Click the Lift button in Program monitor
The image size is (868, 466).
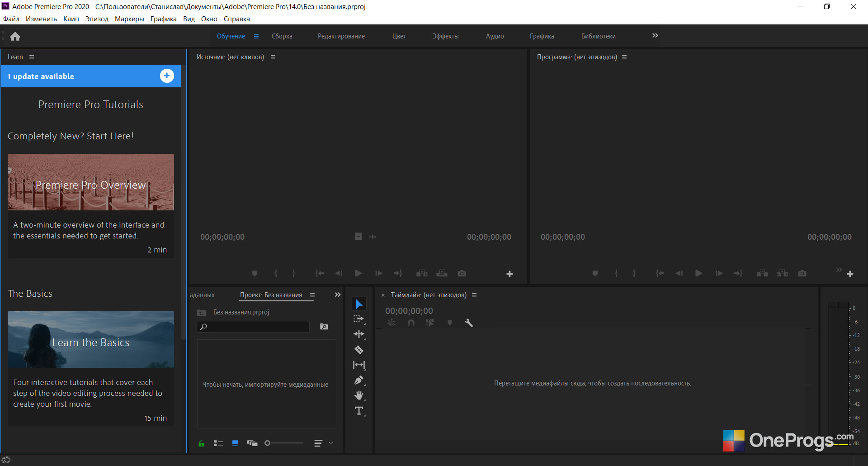click(x=762, y=273)
